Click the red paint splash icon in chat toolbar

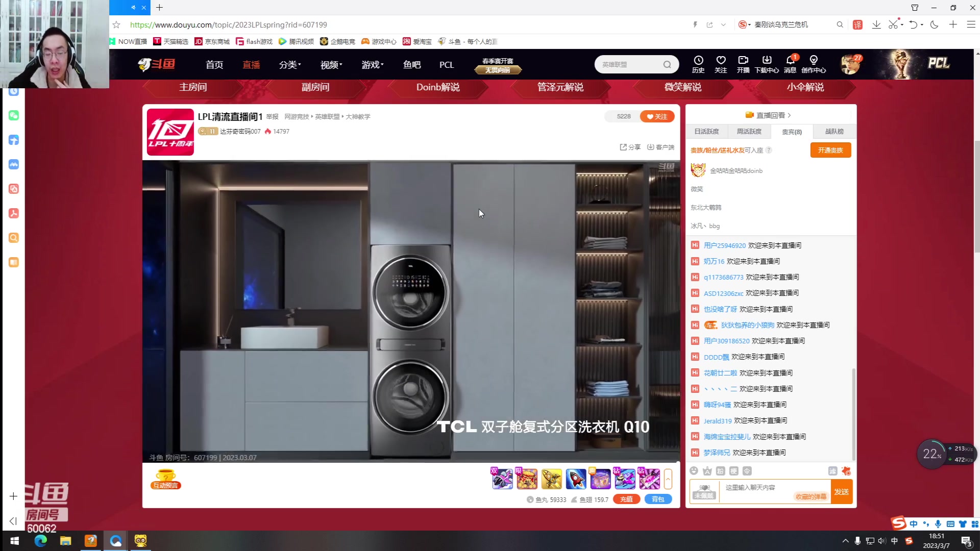coord(846,471)
